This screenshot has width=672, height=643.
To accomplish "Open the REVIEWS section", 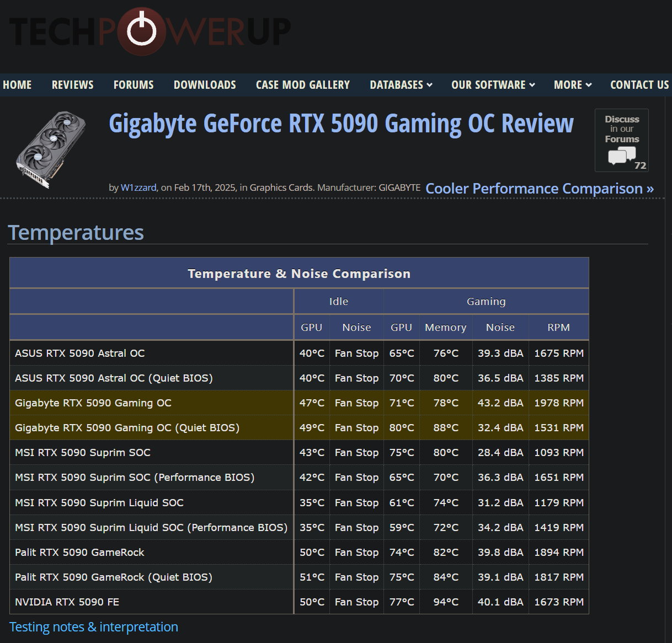I will 73,85.
